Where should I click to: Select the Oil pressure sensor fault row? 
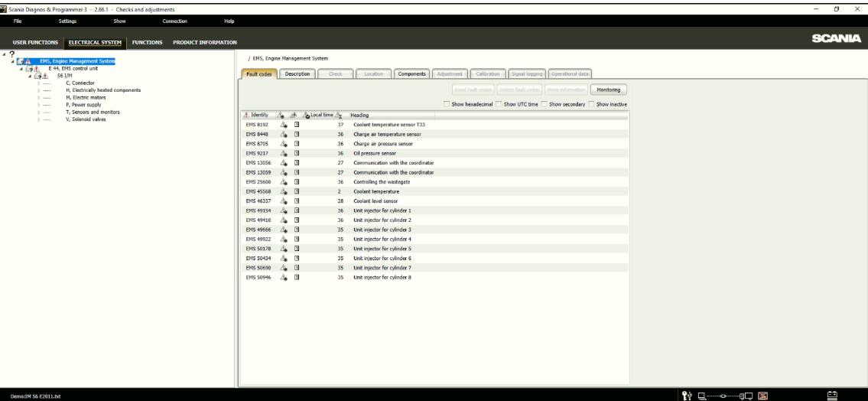pyautogui.click(x=434, y=153)
